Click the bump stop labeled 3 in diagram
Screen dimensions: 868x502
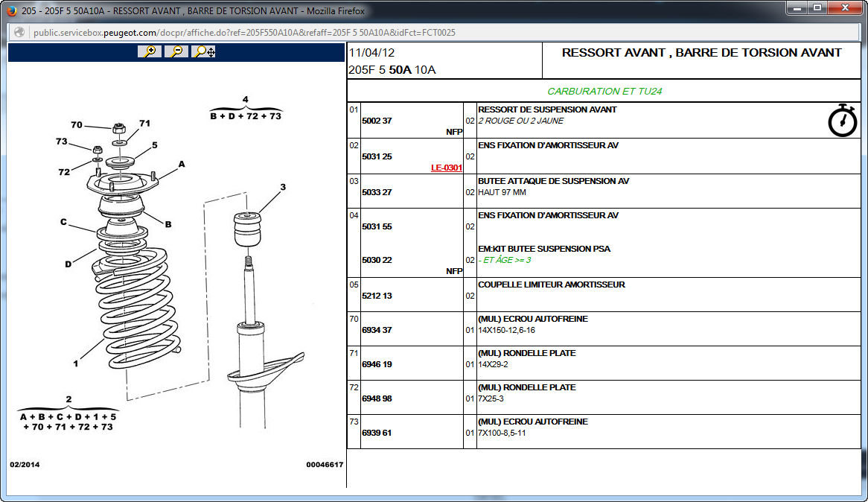click(x=247, y=229)
